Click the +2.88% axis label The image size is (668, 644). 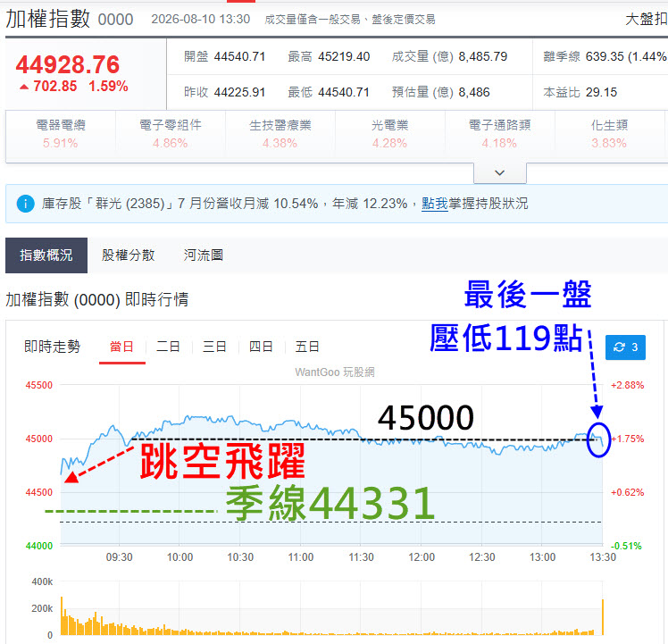point(628,385)
